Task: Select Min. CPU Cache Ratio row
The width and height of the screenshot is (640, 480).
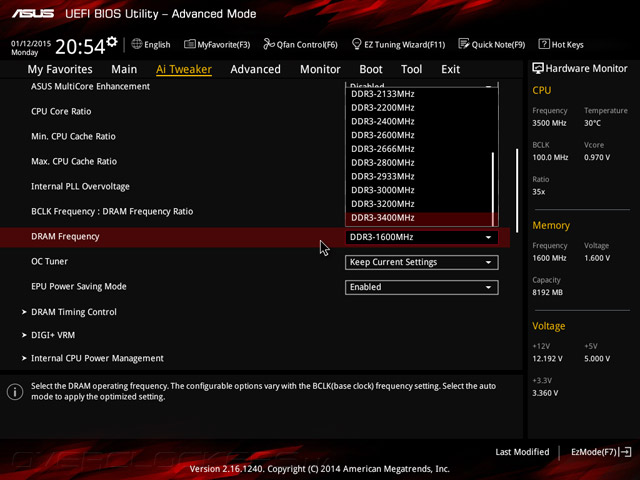Action: pos(73,136)
